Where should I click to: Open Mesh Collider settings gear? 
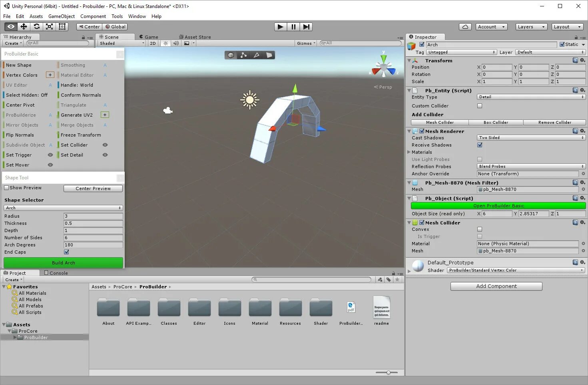(x=582, y=222)
